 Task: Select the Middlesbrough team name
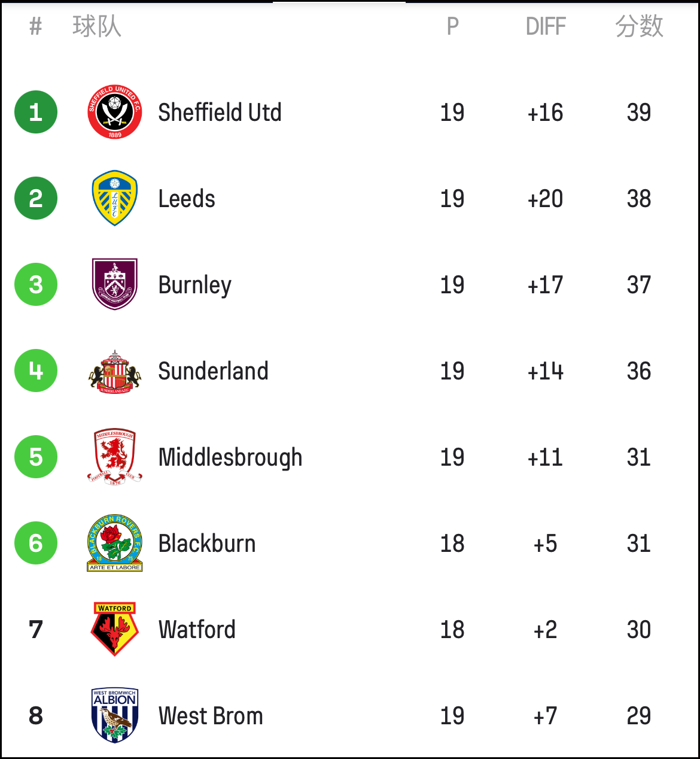pyautogui.click(x=230, y=458)
